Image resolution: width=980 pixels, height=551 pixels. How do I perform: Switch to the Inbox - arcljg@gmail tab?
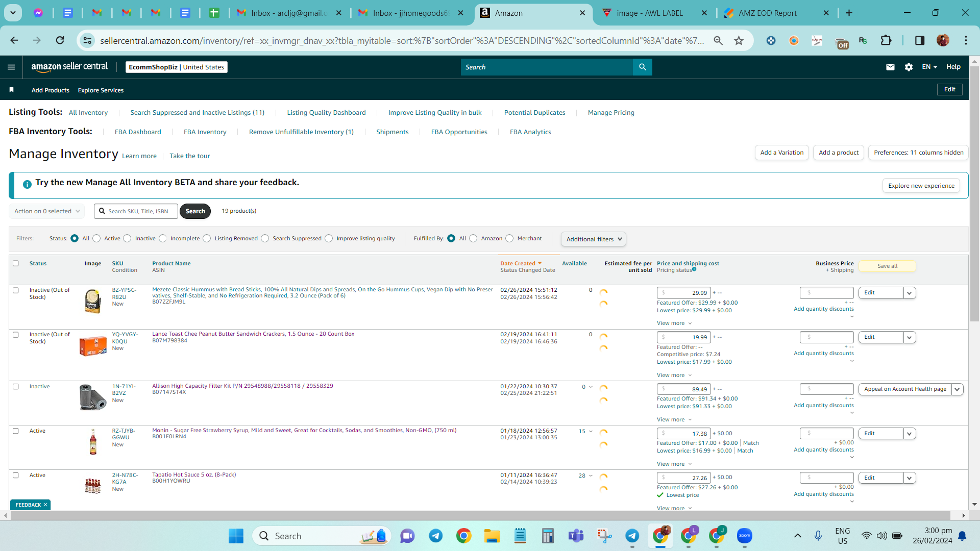point(289,13)
